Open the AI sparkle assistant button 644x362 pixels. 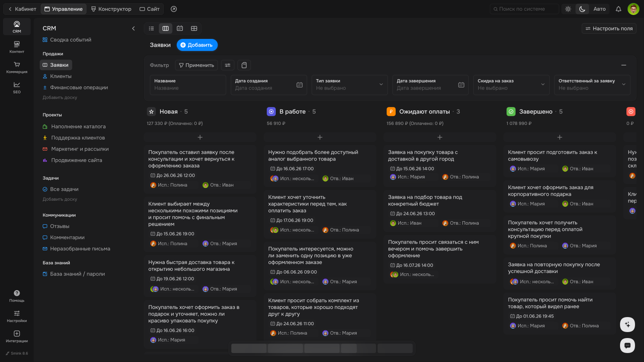(x=627, y=324)
